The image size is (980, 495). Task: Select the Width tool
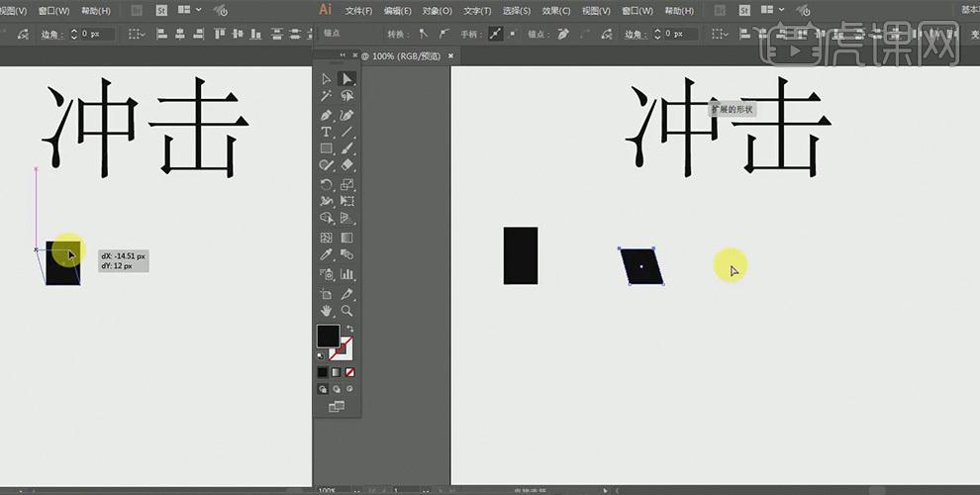point(327,201)
